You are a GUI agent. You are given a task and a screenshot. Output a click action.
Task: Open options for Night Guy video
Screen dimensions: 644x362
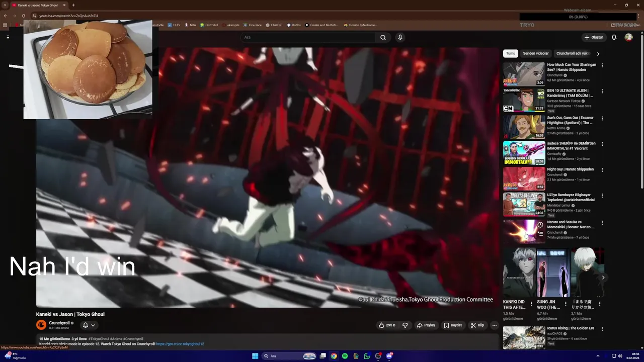coord(602,170)
